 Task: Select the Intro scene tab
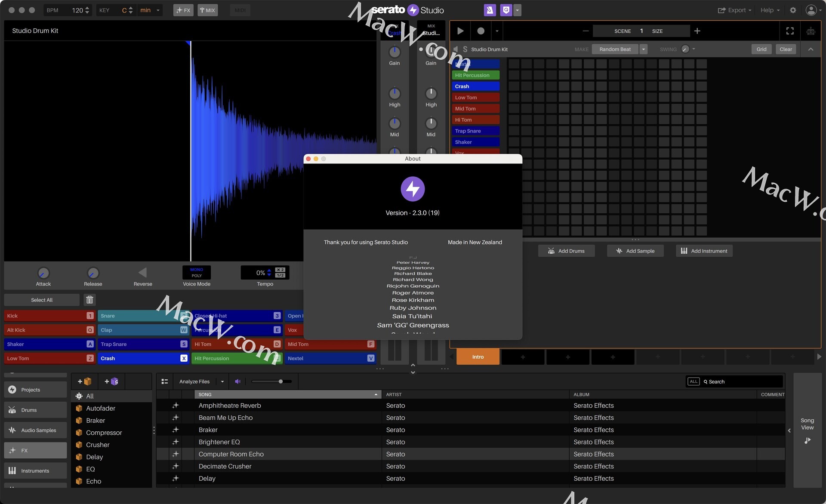[478, 357]
